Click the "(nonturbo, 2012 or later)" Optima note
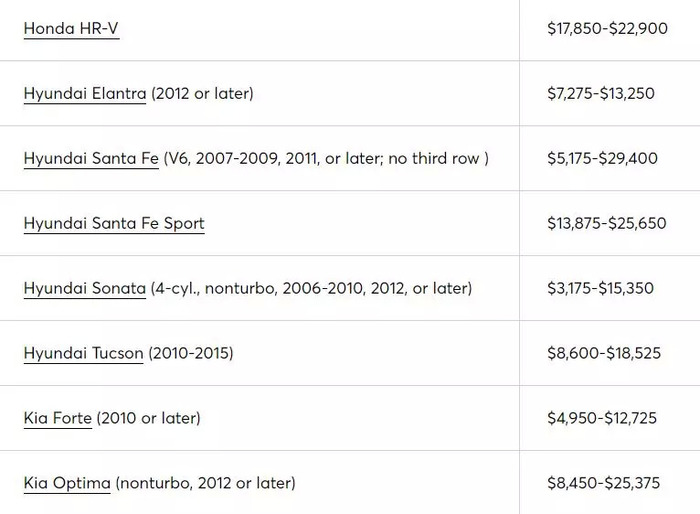 coord(205,483)
